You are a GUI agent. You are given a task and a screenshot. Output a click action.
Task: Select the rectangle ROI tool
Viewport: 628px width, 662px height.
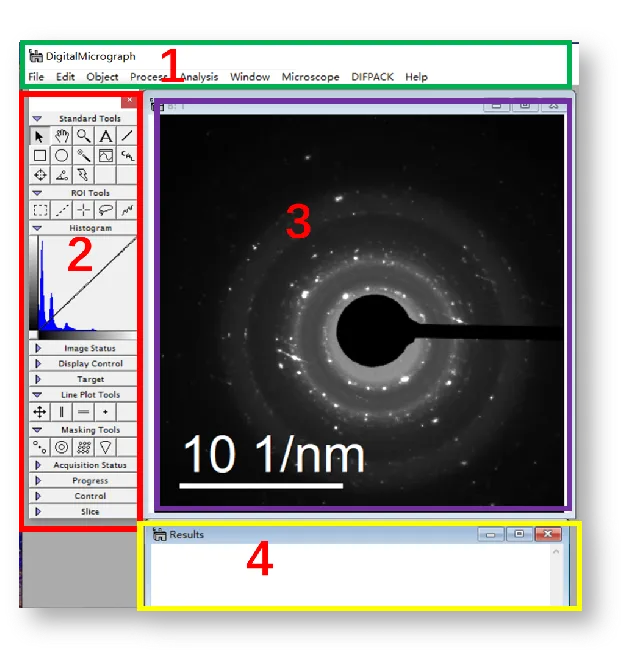(40, 210)
